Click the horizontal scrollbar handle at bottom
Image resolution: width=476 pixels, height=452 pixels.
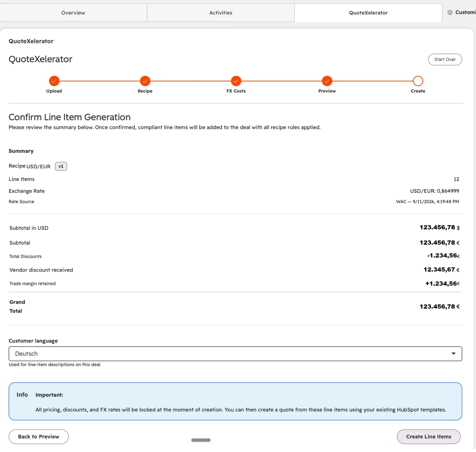pos(201,440)
